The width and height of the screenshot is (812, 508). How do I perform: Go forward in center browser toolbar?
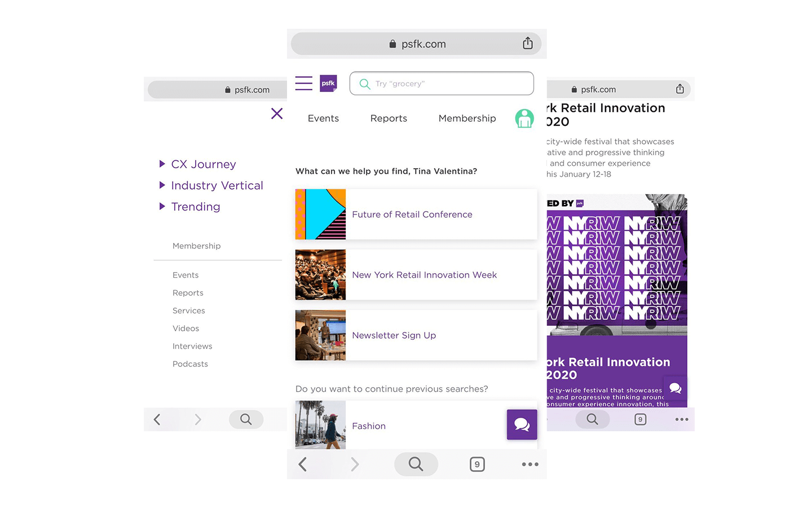355,464
